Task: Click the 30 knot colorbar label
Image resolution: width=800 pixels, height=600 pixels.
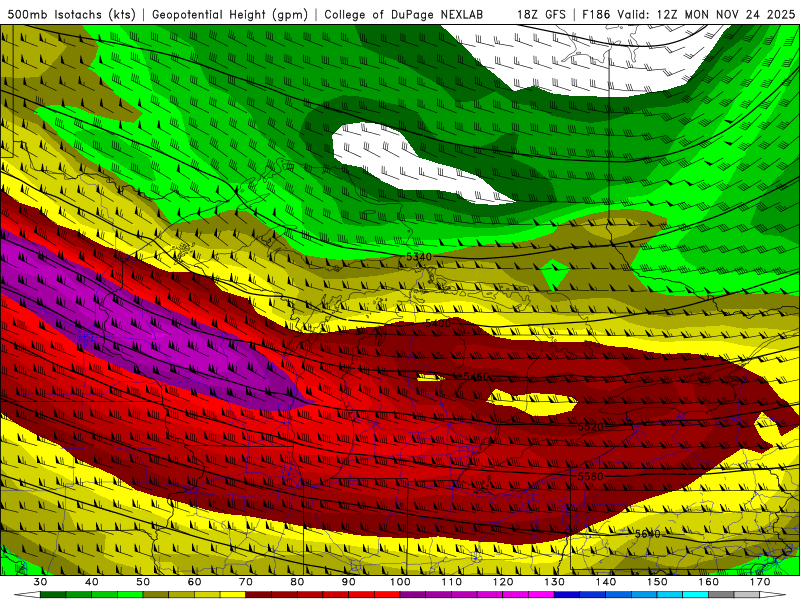Action: 40,582
